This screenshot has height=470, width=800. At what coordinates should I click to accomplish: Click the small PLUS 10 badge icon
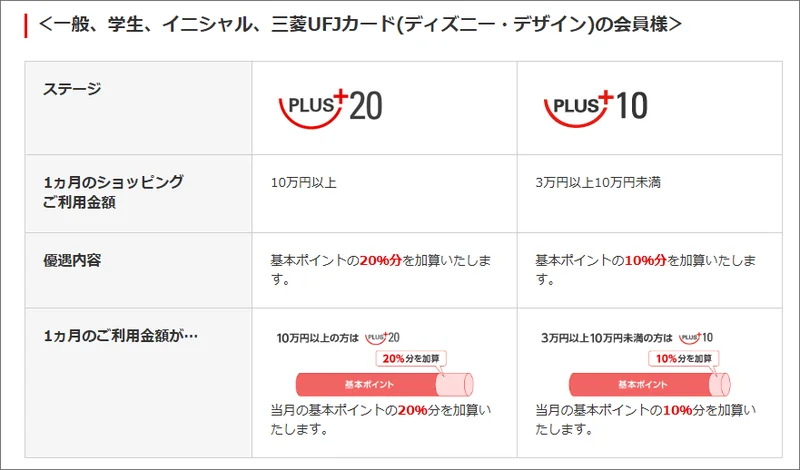tap(697, 338)
